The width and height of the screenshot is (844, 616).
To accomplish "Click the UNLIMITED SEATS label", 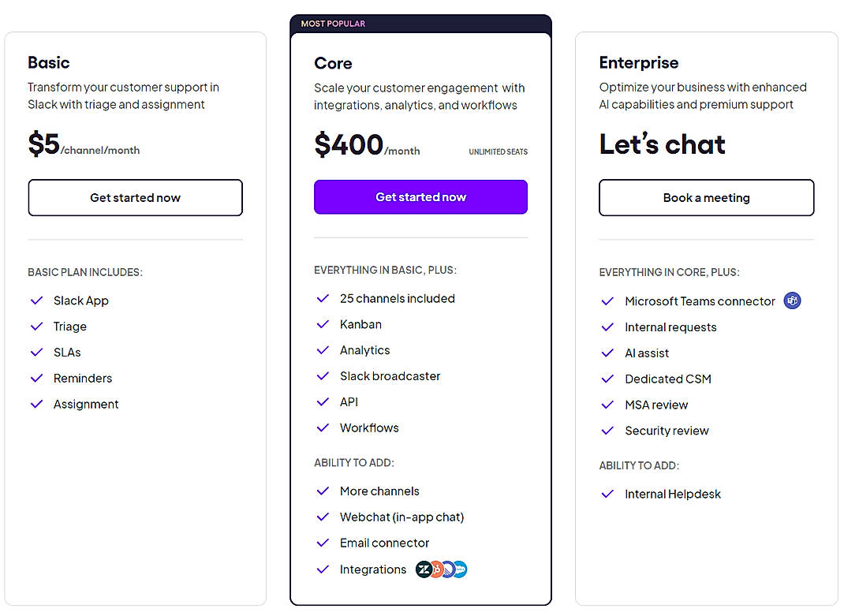I will 498,151.
